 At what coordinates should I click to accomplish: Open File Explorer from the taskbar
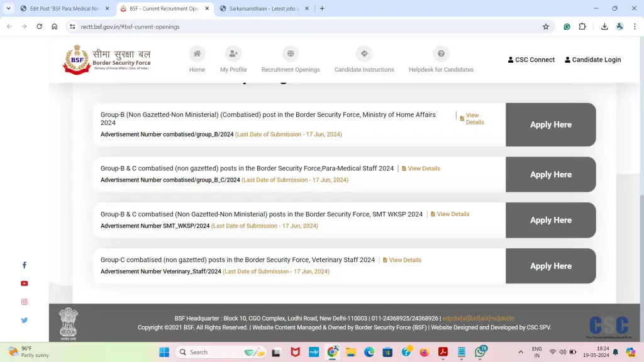[x=351, y=352]
